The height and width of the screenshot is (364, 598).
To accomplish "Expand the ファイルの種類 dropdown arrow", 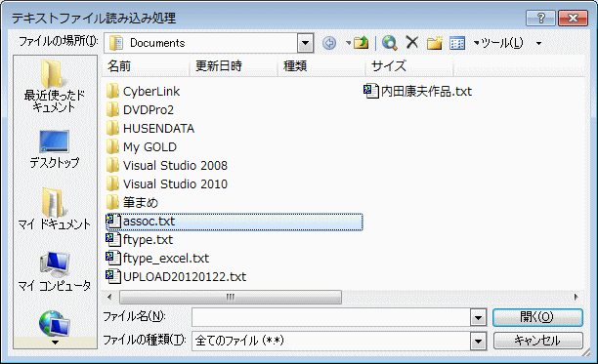I will click(478, 342).
